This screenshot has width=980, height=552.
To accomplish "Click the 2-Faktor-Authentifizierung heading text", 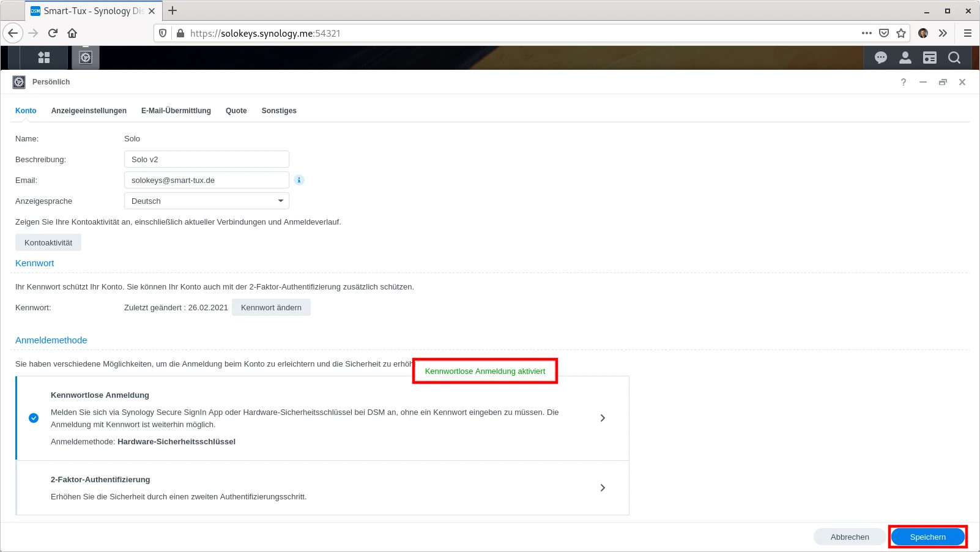I will click(100, 479).
